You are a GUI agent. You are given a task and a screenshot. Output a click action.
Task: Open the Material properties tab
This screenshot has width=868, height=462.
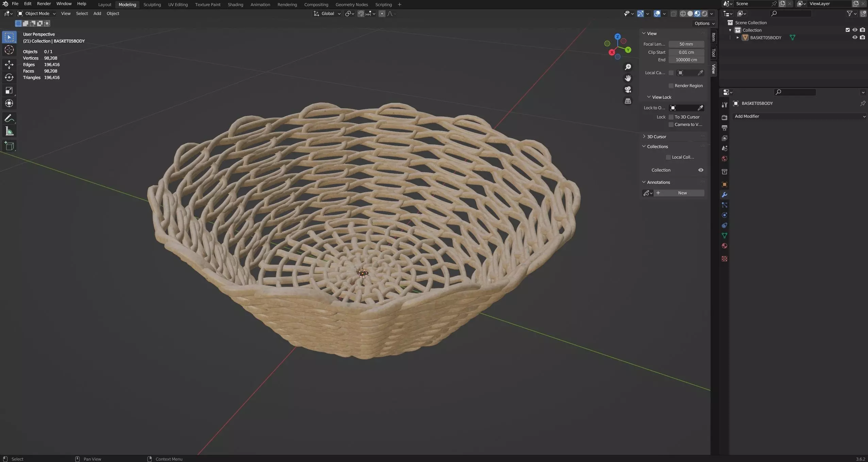click(x=724, y=246)
